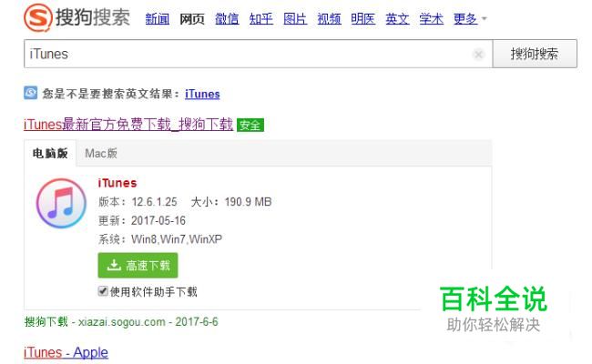
Task: Click the English-results suggestion icon
Action: click(x=31, y=93)
